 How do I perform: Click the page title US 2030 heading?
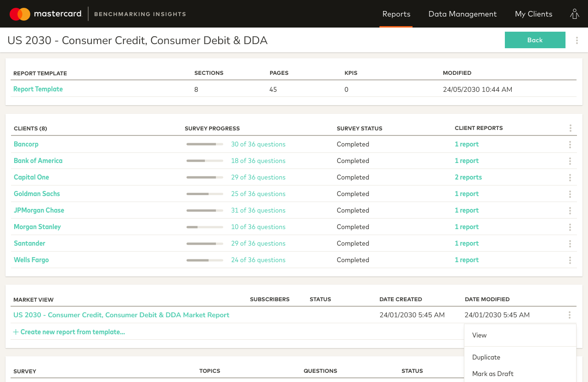137,40
